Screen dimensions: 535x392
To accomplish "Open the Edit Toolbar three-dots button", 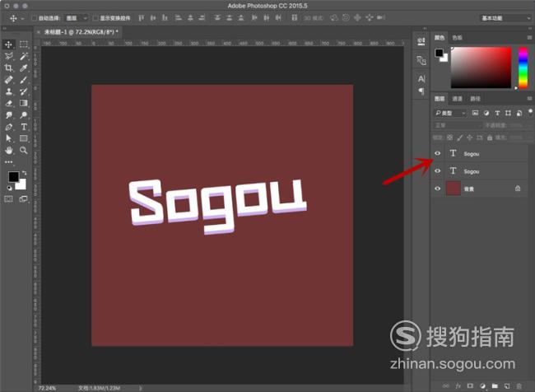I will coord(8,162).
